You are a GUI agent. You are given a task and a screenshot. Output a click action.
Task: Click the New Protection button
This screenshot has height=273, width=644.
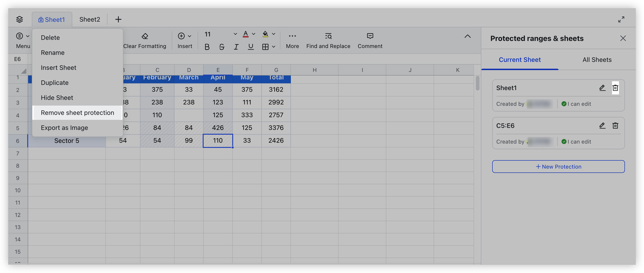pyautogui.click(x=558, y=166)
